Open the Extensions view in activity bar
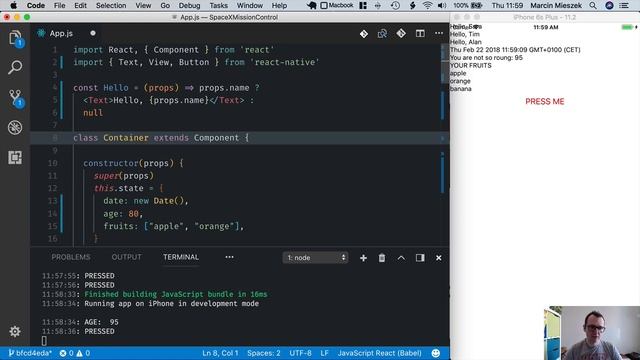 click(15, 157)
